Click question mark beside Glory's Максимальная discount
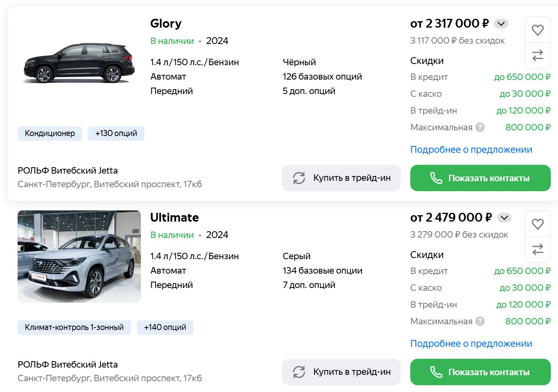This screenshot has height=392, width=558. (x=480, y=127)
